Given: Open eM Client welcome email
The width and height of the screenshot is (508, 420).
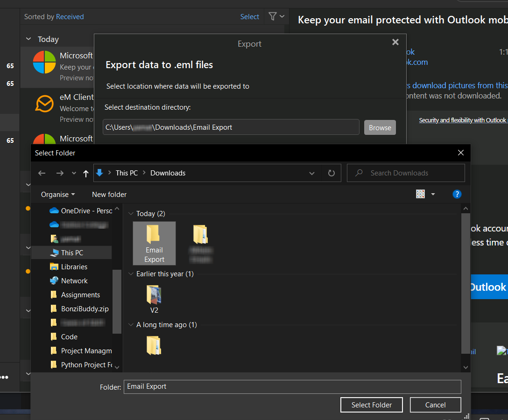Looking at the screenshot, I should [x=57, y=108].
